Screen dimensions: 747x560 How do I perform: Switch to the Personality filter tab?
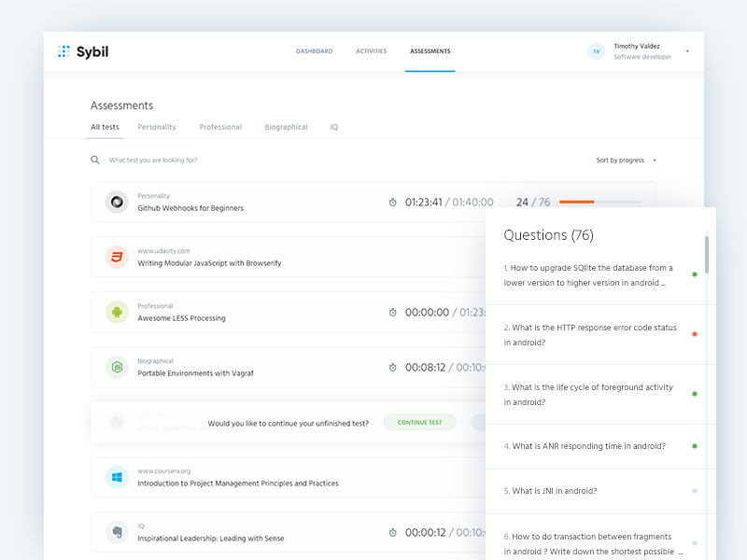coord(157,127)
